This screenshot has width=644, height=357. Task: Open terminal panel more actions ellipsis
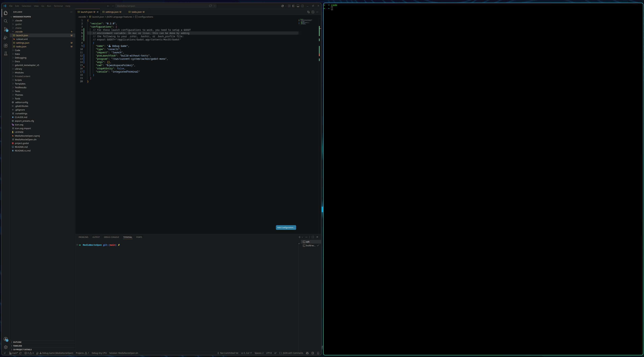pyautogui.click(x=306, y=237)
